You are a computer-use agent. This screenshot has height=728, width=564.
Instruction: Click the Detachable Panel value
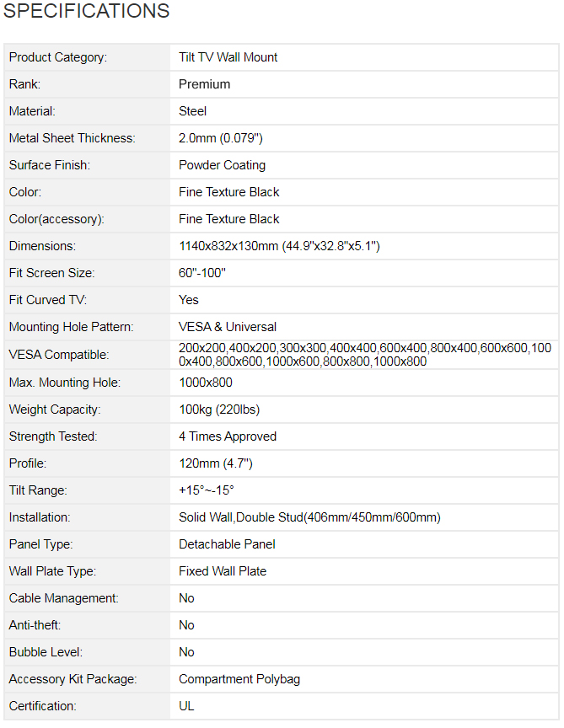click(x=227, y=544)
